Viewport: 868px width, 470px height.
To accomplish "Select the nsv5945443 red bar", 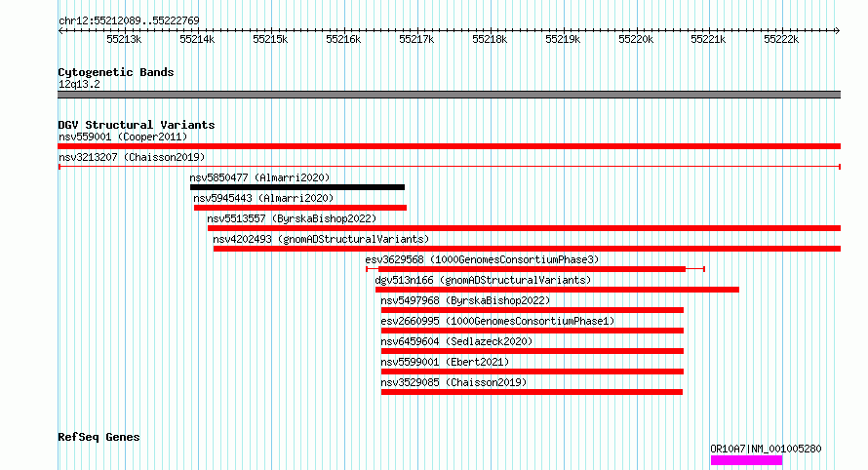I will point(300,208).
